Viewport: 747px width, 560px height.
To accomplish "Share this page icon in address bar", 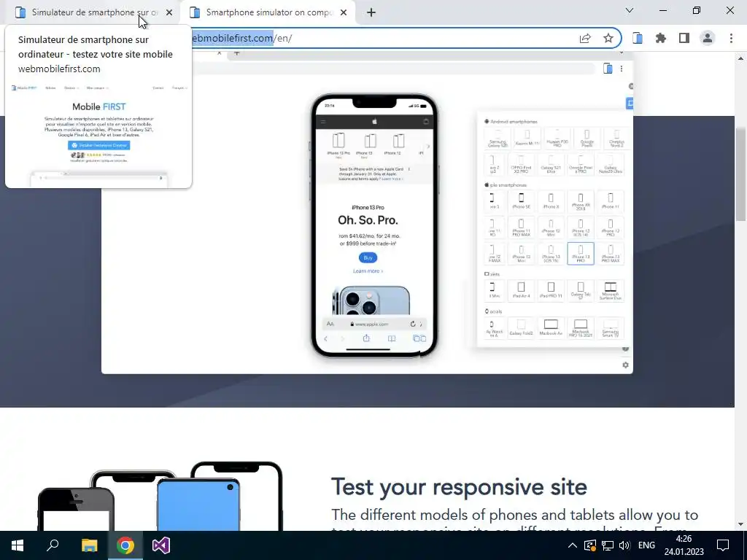I will pos(585,38).
